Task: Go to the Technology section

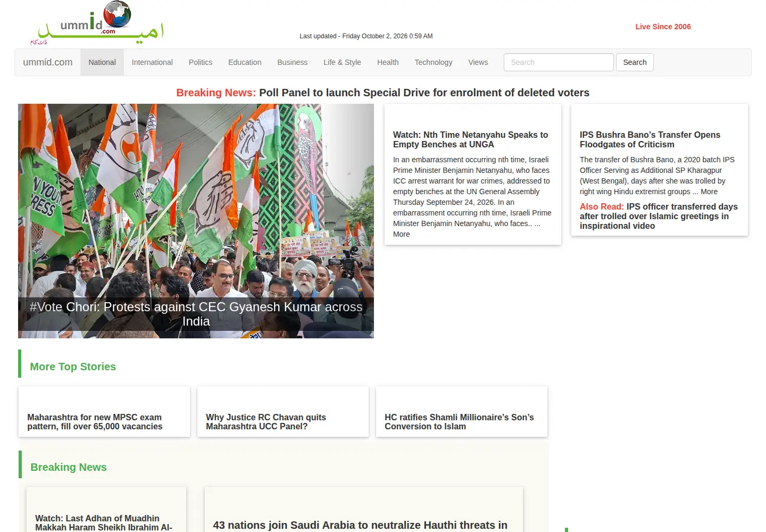Action: (x=434, y=62)
